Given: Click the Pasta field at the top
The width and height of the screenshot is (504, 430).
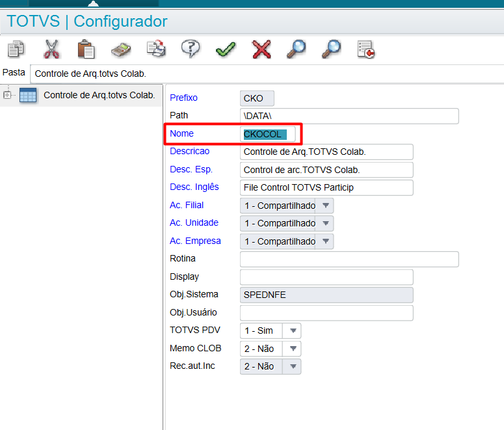Looking at the screenshot, I should 267,74.
